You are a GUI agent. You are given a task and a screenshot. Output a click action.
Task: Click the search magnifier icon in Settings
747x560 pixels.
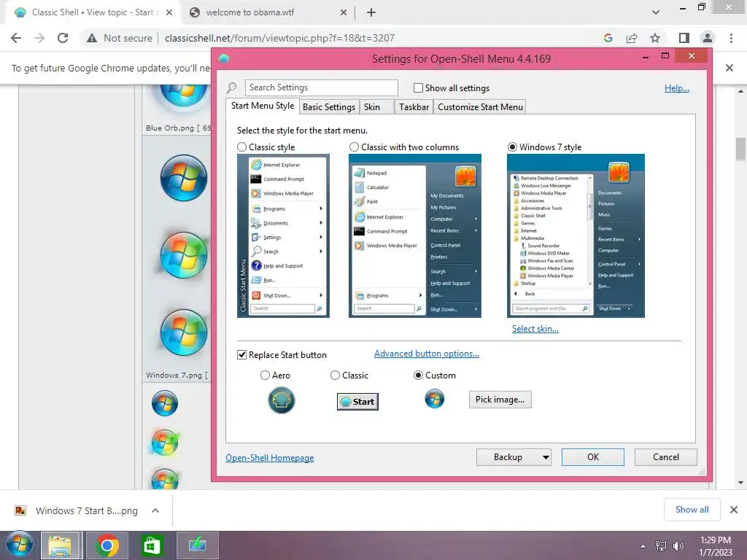tap(231, 87)
